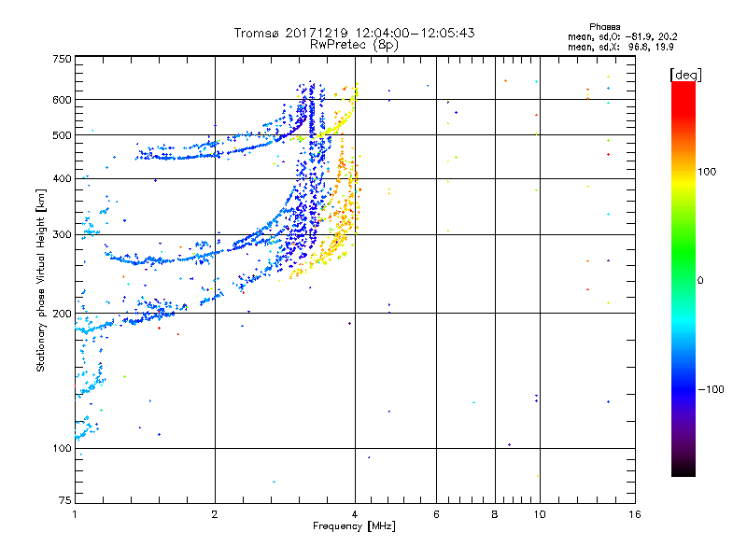Click the 'Frequency [MHz]' axis label
Image resolution: width=747 pixels, height=560 pixels.
354,526
